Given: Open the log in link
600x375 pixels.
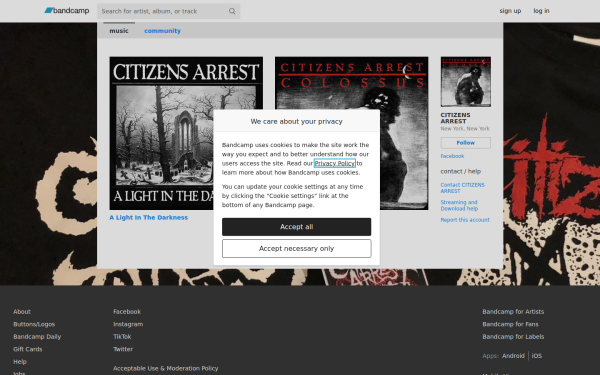Looking at the screenshot, I should pos(541,11).
